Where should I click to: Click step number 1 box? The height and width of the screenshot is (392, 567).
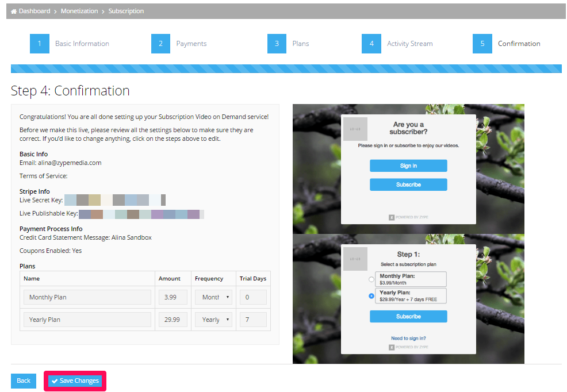pos(40,44)
